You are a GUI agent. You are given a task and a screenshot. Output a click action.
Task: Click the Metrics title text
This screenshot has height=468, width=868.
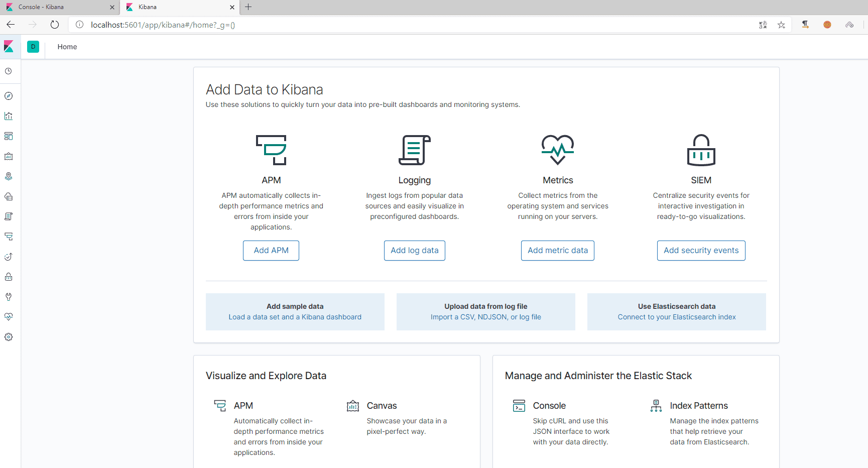[x=558, y=180]
